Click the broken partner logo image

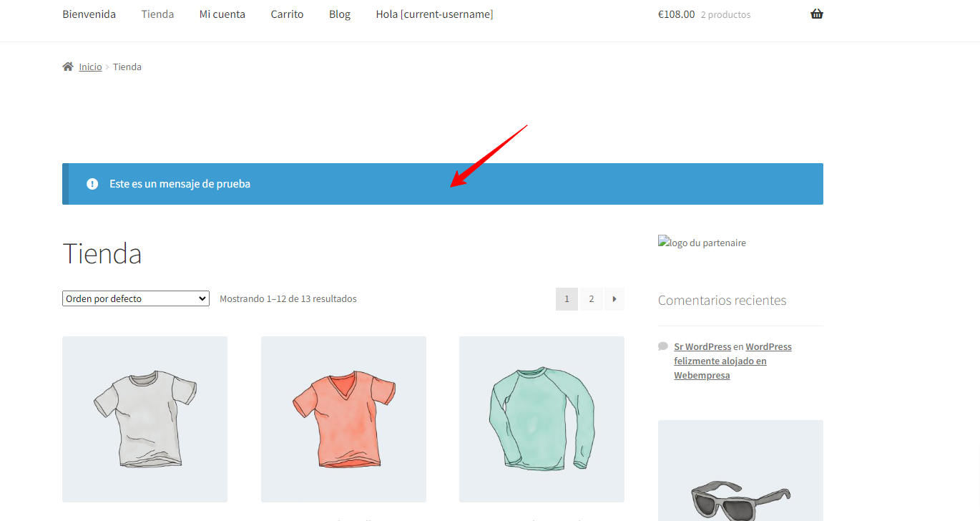(x=702, y=243)
